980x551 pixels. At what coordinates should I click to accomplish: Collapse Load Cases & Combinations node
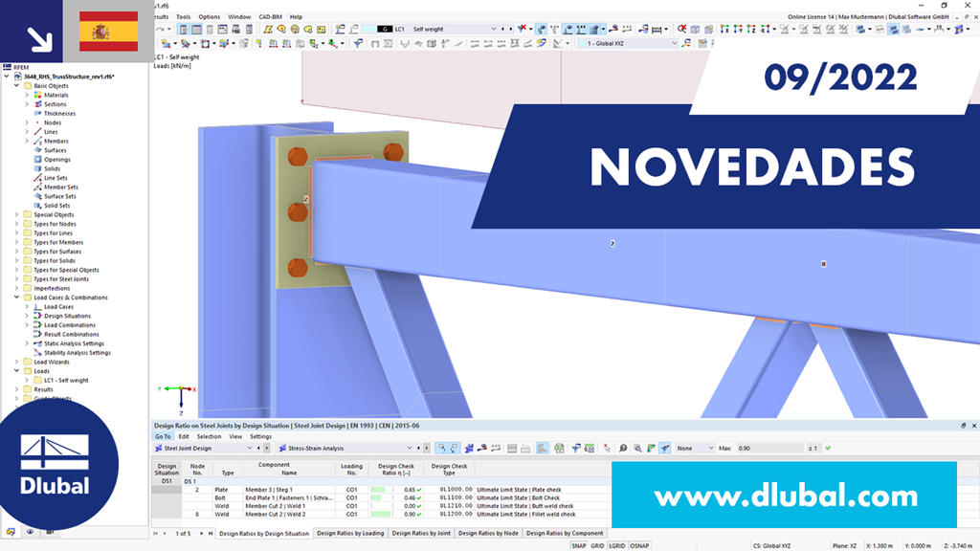(x=17, y=298)
